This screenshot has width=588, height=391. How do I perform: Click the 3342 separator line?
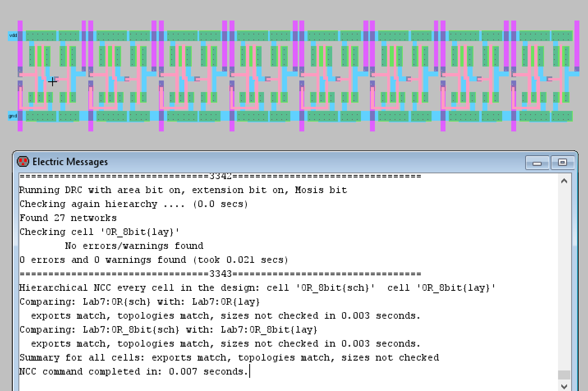tap(220, 177)
